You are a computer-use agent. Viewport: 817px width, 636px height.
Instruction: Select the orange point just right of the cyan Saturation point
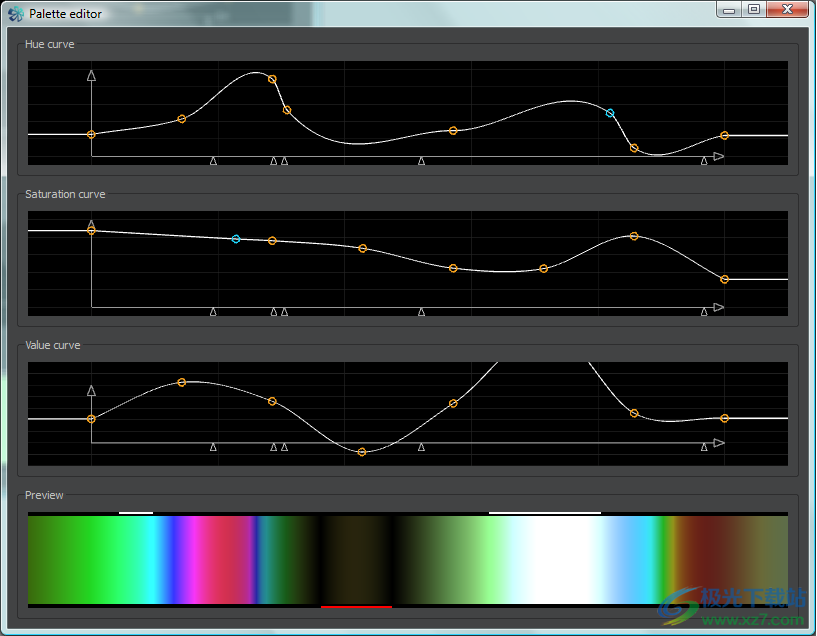[x=272, y=241]
